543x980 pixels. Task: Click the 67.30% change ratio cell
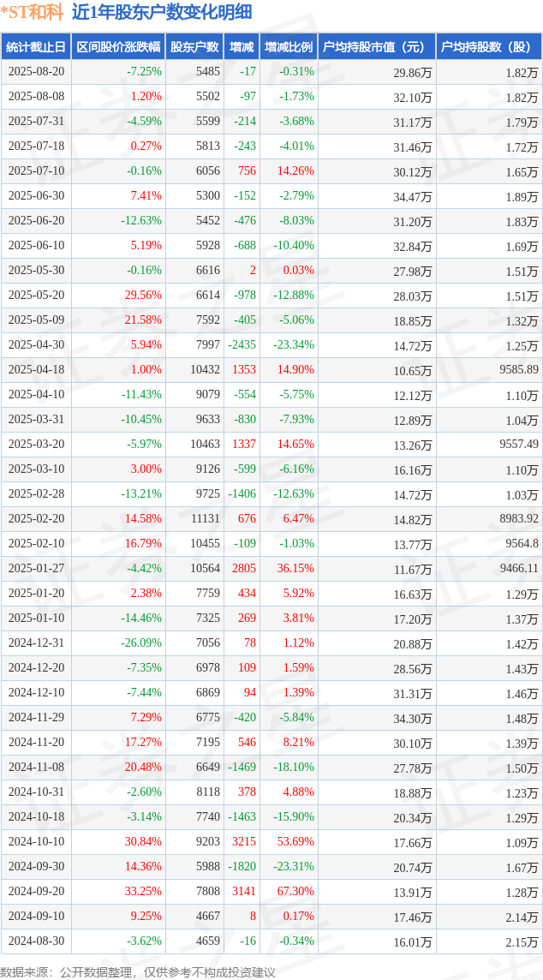click(295, 891)
